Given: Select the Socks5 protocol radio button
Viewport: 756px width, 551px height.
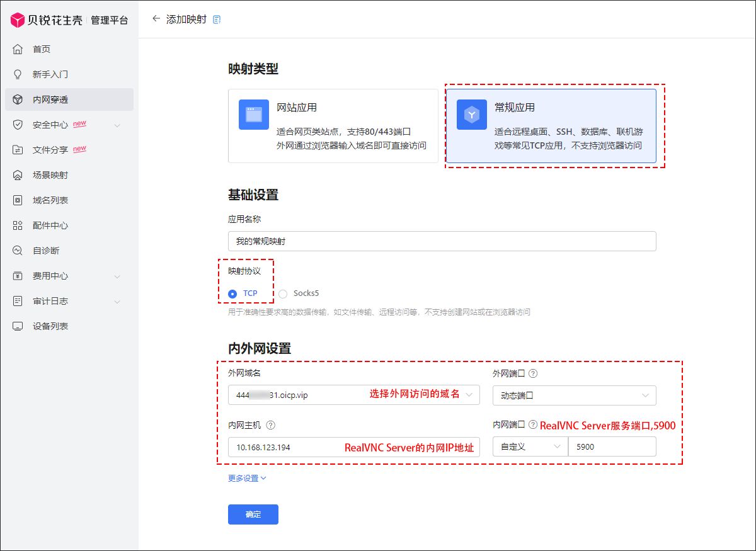Looking at the screenshot, I should pos(283,293).
